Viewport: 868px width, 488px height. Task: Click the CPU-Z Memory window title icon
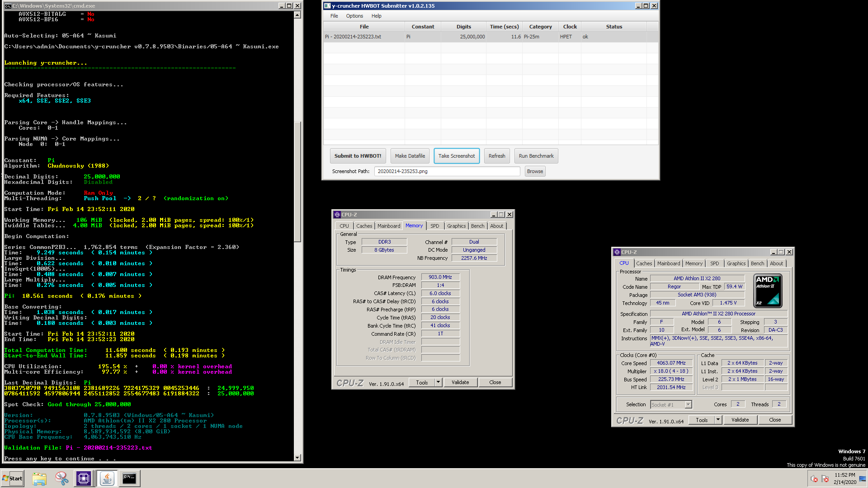(x=337, y=215)
